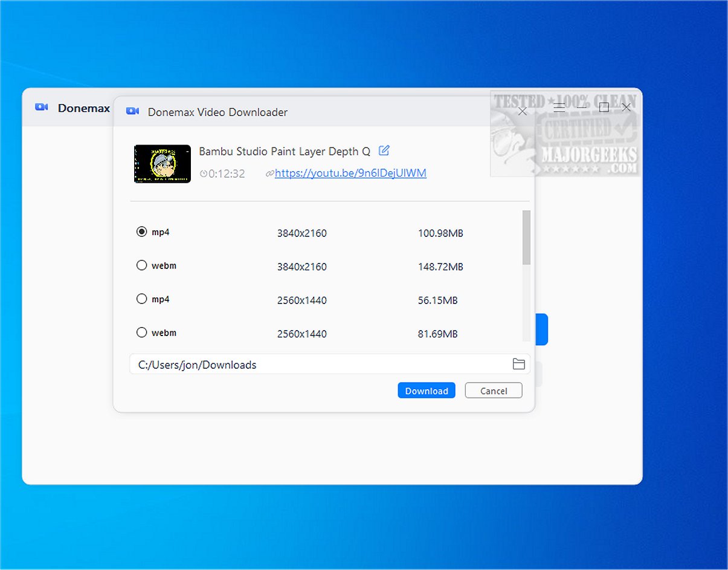Click the 148.72MB file size
728x570 pixels.
pos(440,267)
